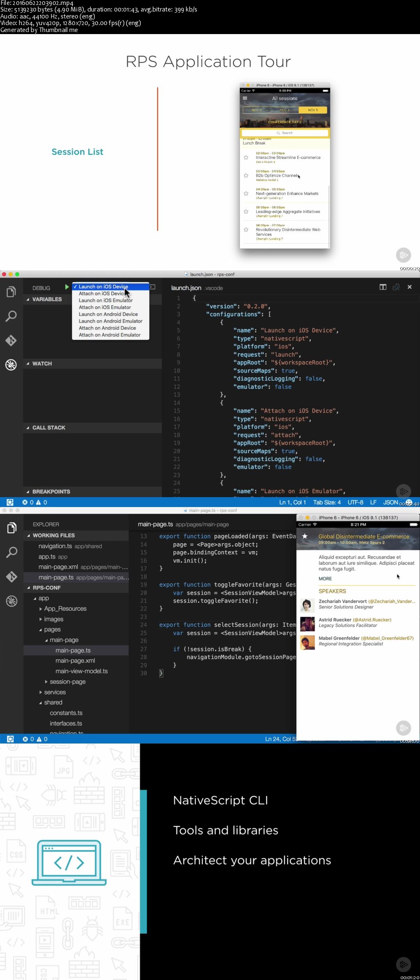
Task: Open Search view in launch.json window
Action: point(11,316)
